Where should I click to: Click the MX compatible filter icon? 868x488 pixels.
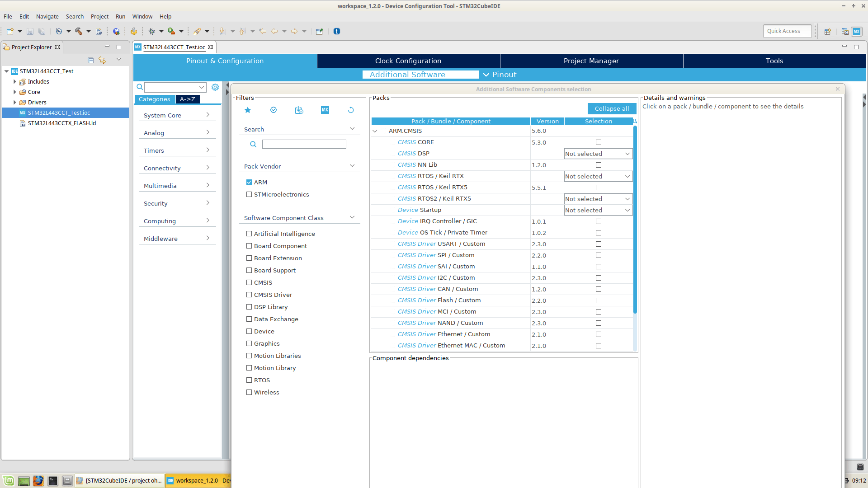point(325,110)
